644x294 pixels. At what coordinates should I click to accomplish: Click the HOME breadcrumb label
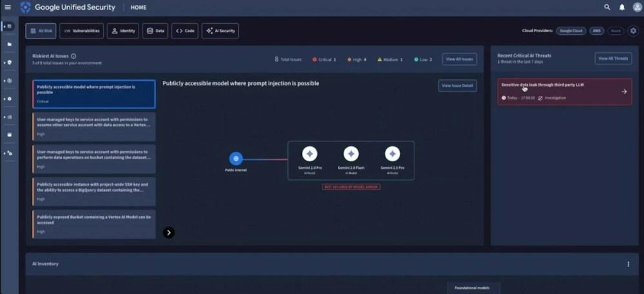138,7
